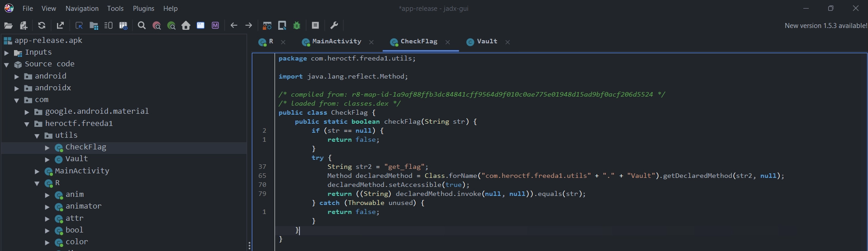Expand the Vault class node in the tree
Screen dimensions: 868x251
point(47,159)
